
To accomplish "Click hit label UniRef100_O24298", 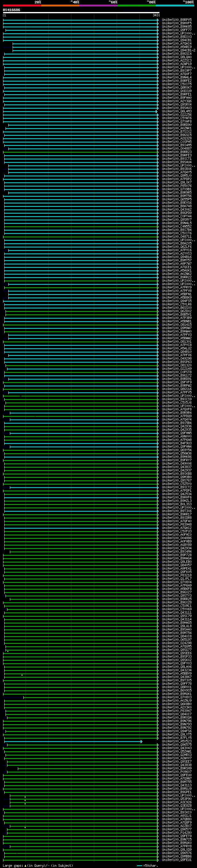I will click(x=177, y=643).
